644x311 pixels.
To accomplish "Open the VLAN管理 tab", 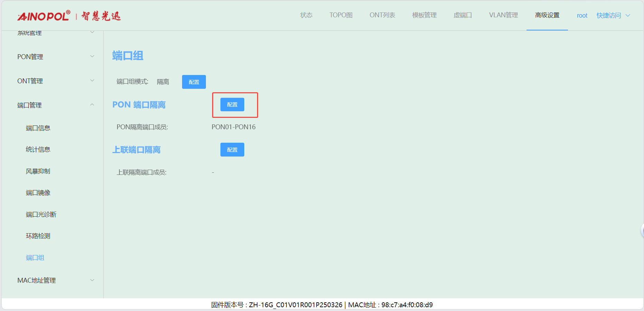I will click(x=503, y=15).
